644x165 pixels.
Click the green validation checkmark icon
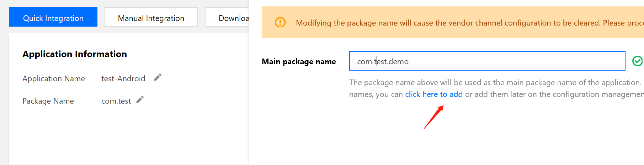click(x=637, y=61)
